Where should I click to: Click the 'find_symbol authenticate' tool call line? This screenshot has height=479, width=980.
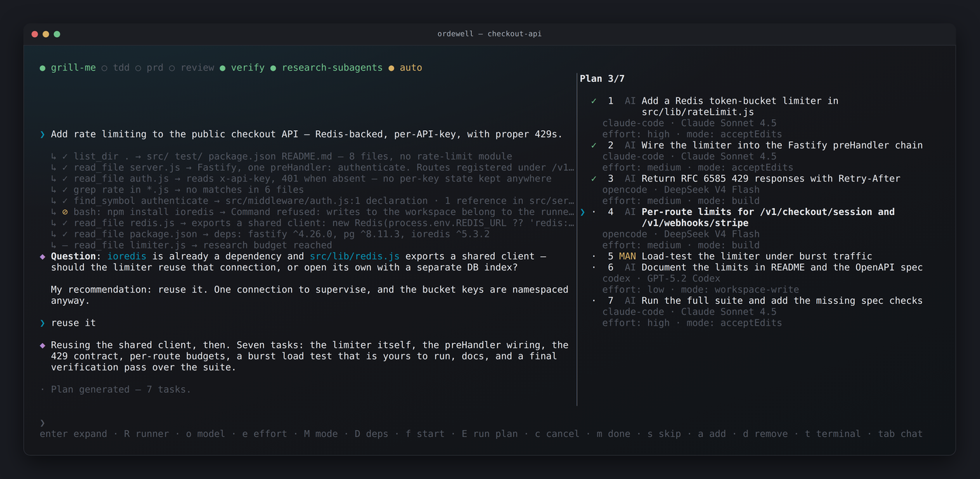tap(312, 201)
